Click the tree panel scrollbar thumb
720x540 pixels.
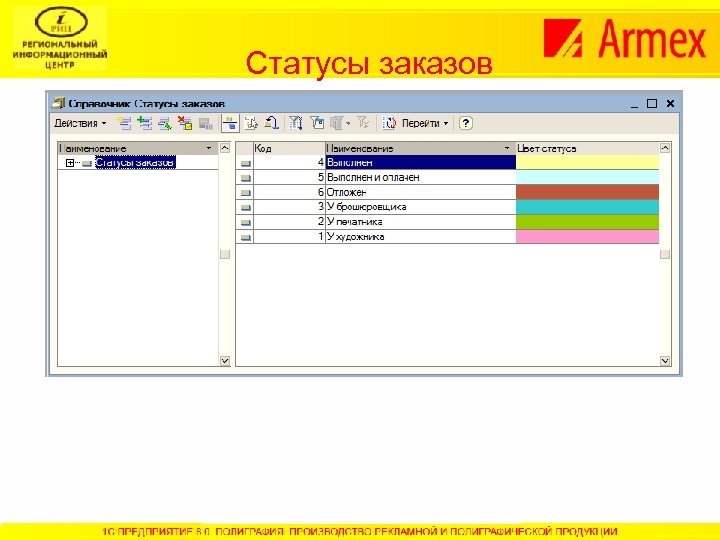(225, 254)
